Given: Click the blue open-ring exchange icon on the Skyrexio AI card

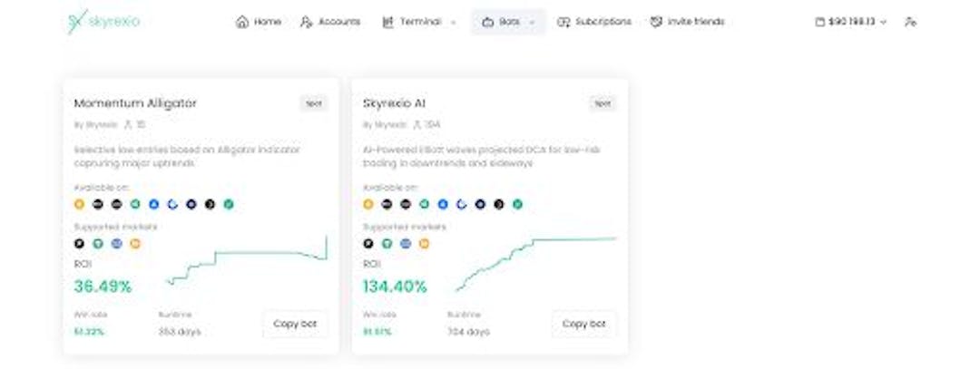Looking at the screenshot, I should [461, 204].
